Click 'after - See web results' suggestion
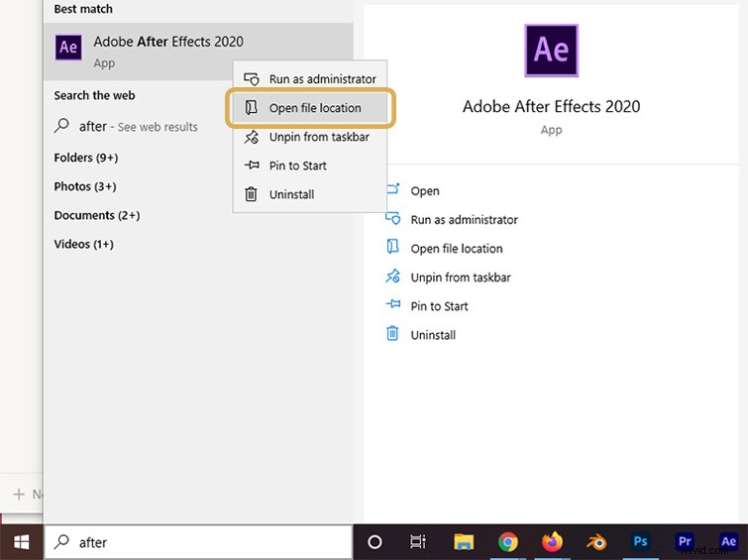The image size is (748, 560). pyautogui.click(x=139, y=127)
